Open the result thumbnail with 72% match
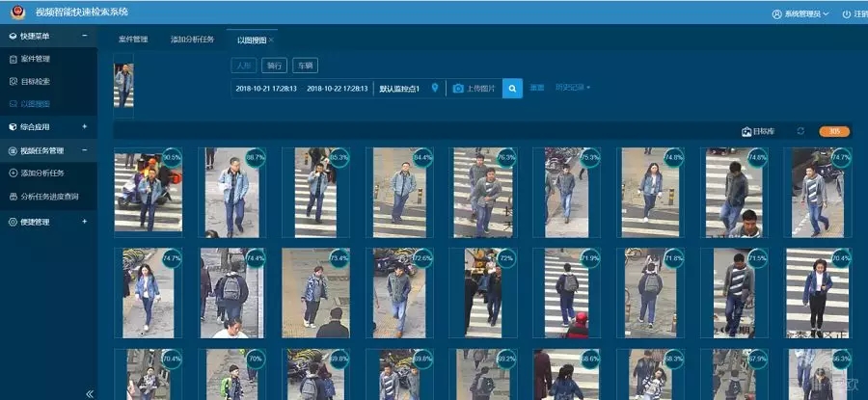868x400 pixels. 483,293
